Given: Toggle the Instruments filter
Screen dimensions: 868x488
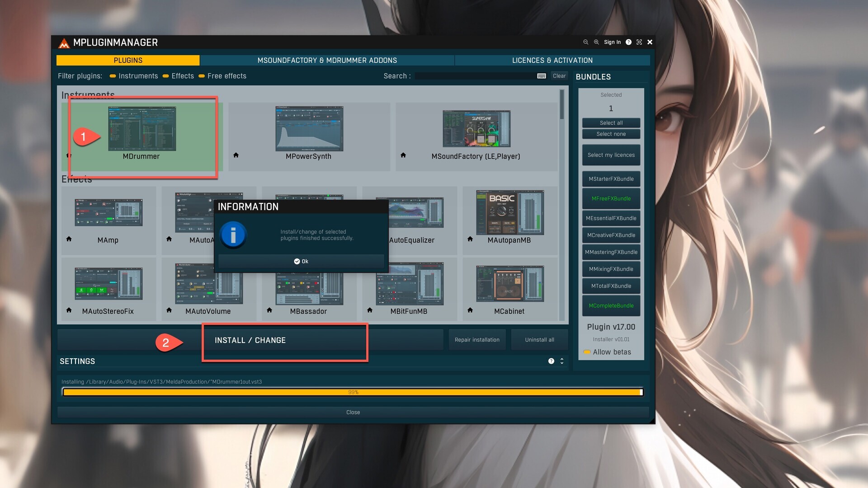Looking at the screenshot, I should (113, 76).
